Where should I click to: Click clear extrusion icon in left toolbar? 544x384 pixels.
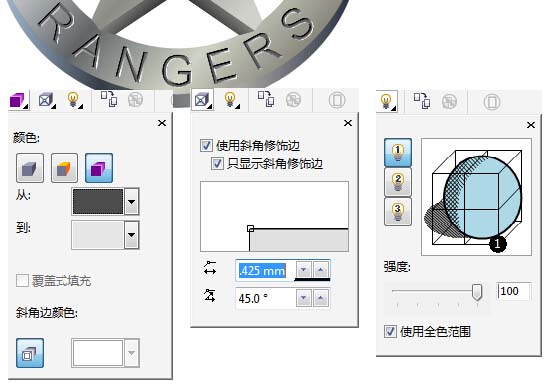pos(135,100)
